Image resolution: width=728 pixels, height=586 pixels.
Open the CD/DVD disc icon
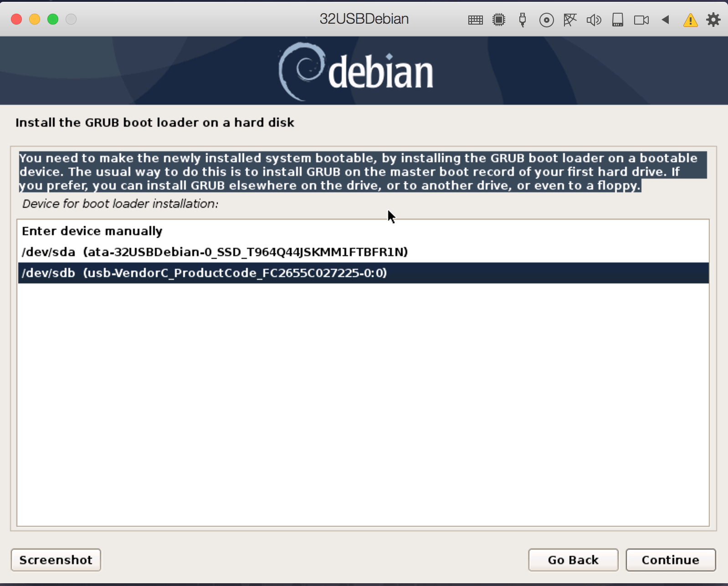546,20
